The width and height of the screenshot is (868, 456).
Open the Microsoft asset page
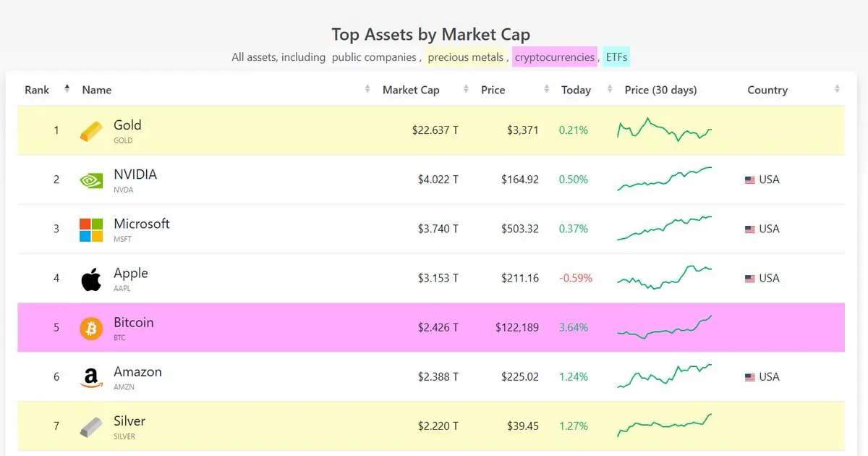point(142,224)
